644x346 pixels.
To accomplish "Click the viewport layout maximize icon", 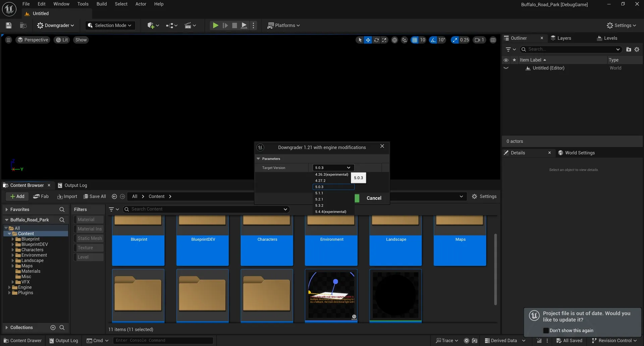I will click(493, 40).
